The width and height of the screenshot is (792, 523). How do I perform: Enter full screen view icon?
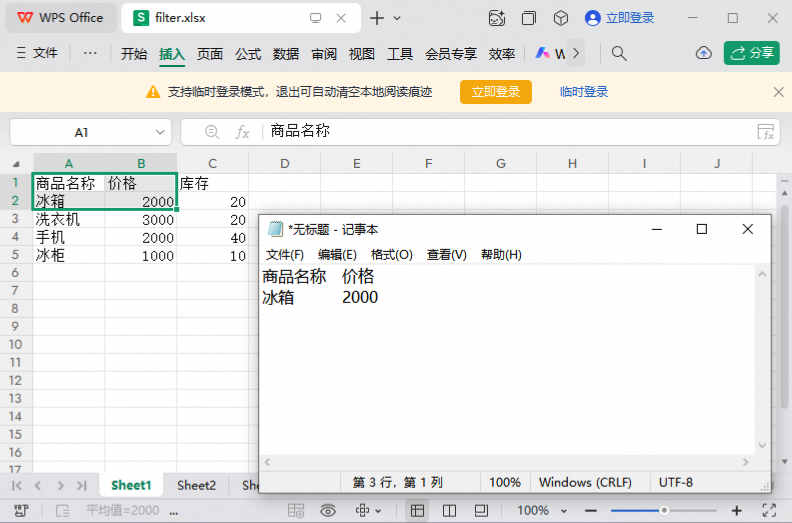pyautogui.click(x=769, y=511)
